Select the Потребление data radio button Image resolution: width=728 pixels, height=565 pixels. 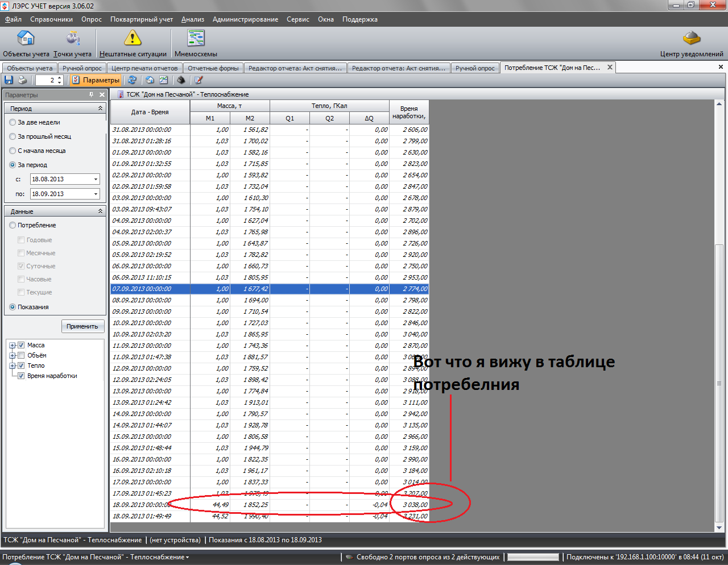pos(13,225)
